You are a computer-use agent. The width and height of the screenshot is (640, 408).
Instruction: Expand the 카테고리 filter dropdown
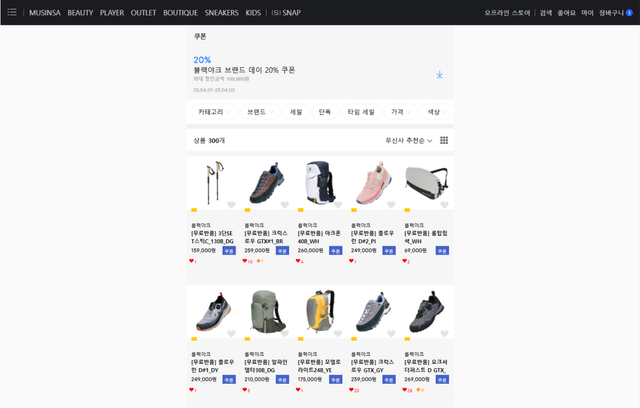214,112
